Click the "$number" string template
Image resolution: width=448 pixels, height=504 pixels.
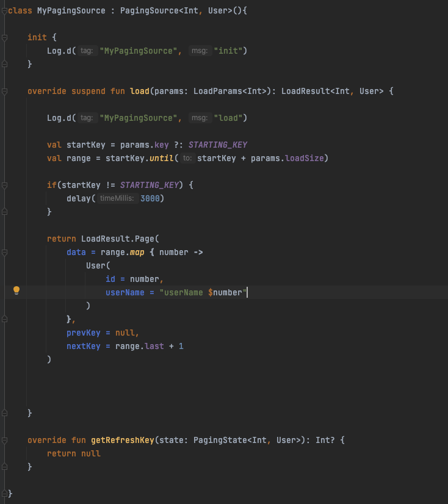[x=225, y=292]
